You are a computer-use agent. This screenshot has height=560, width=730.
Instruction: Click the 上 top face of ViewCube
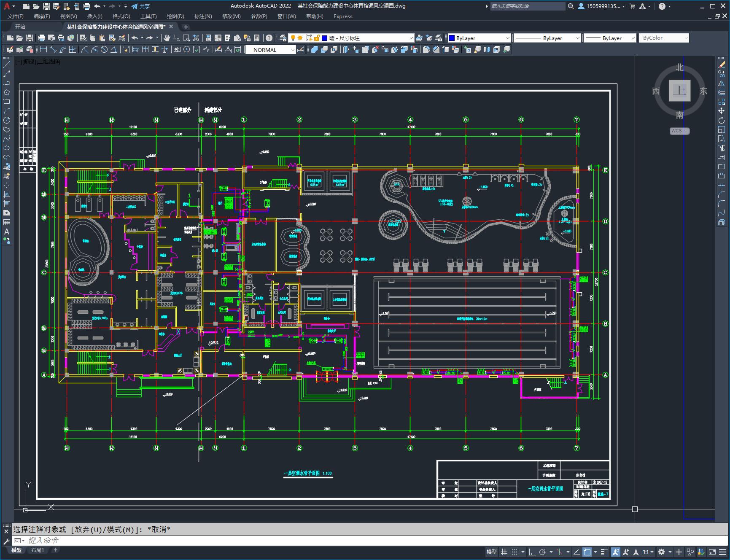679,90
